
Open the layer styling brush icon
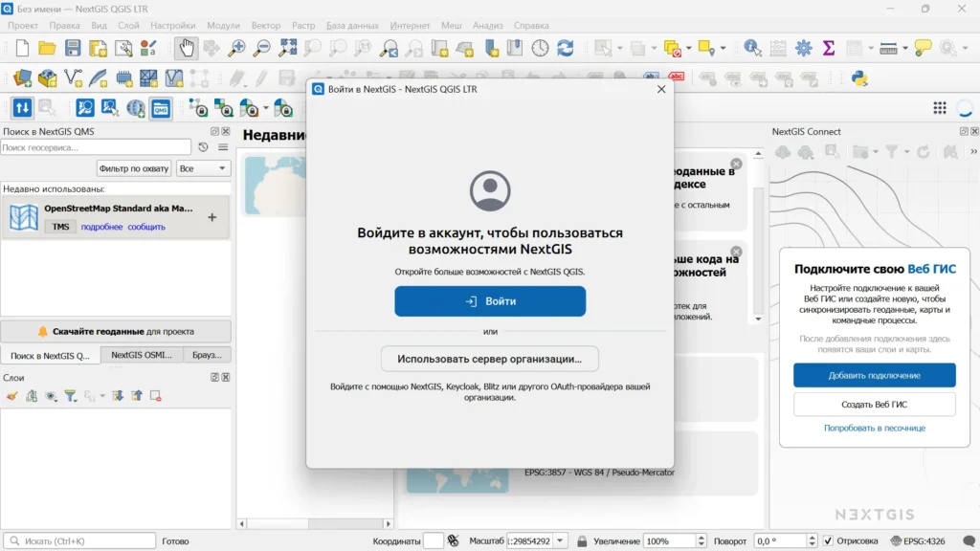point(11,396)
